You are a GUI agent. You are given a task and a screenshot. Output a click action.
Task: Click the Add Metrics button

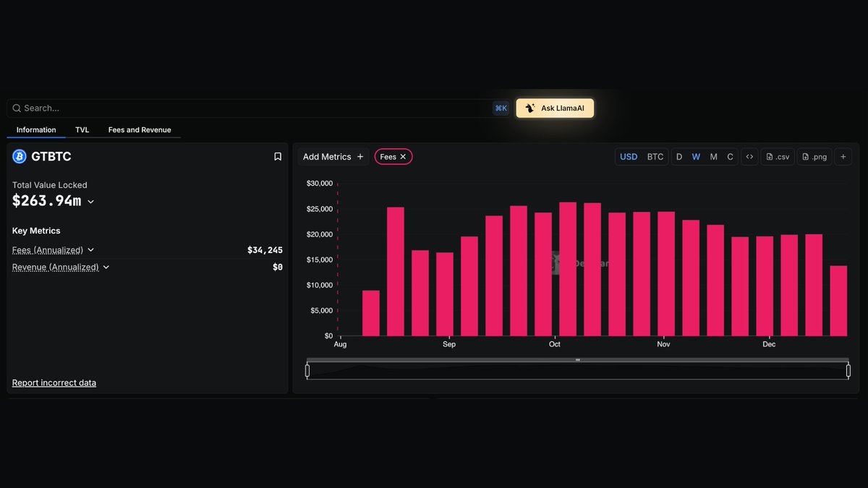333,156
